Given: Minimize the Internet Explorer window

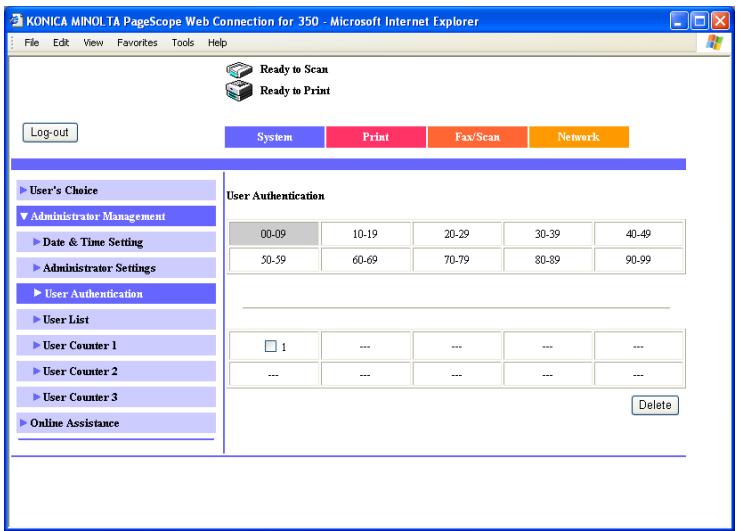Looking at the screenshot, I should click(678, 21).
